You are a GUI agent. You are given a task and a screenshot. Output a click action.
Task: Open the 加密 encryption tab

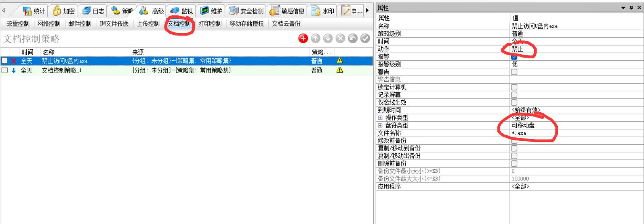(x=64, y=11)
